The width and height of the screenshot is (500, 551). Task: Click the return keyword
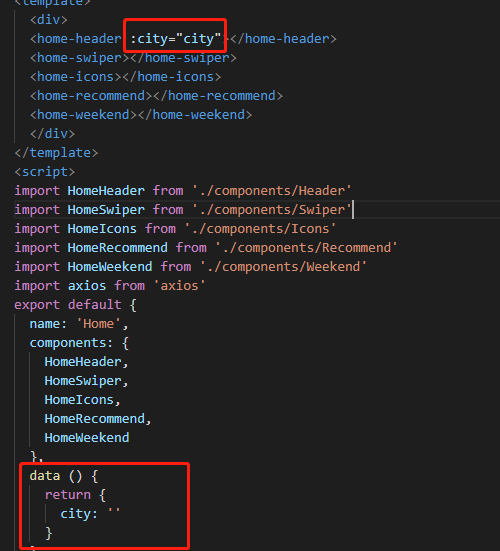(68, 494)
